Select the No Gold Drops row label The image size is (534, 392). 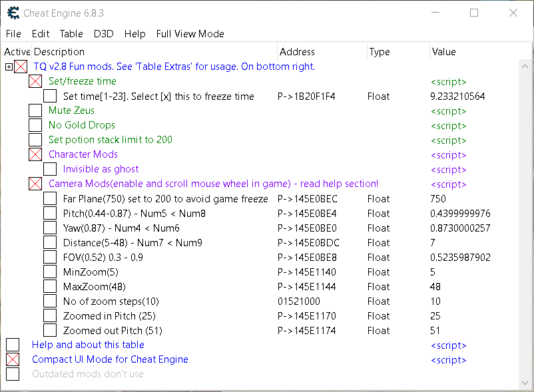pyautogui.click(x=82, y=125)
